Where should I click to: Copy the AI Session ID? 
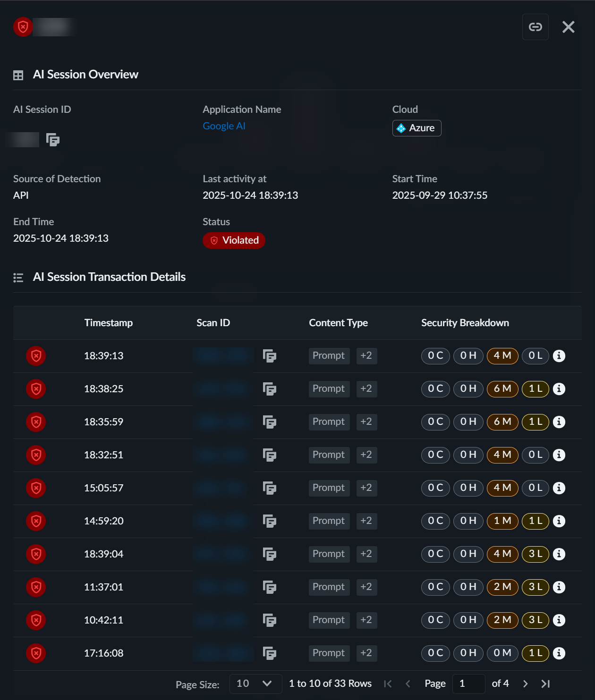(52, 140)
